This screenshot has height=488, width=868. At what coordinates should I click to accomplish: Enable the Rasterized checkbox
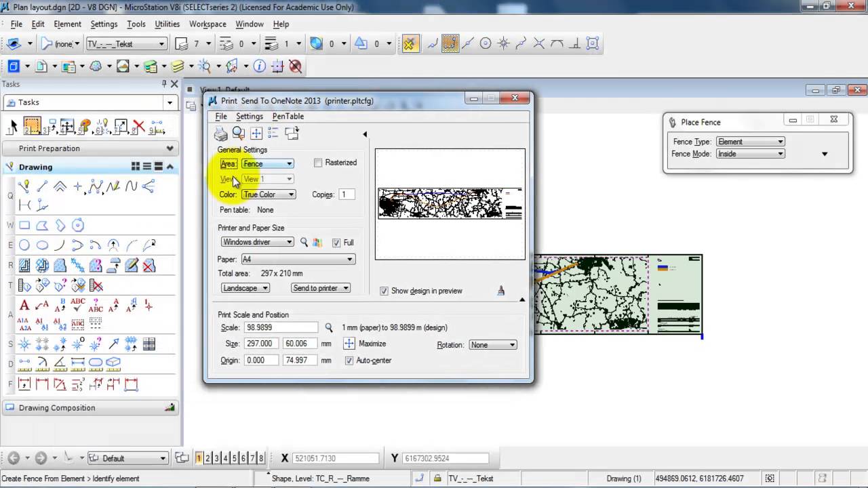coord(318,163)
